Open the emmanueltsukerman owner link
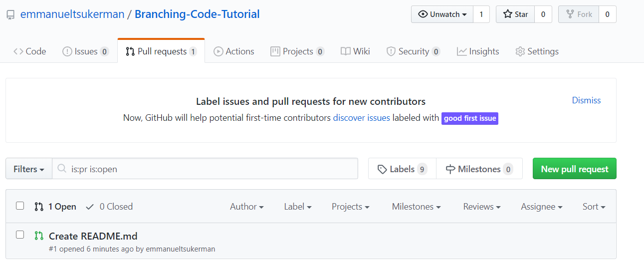Image resolution: width=644 pixels, height=274 pixels. point(72,14)
